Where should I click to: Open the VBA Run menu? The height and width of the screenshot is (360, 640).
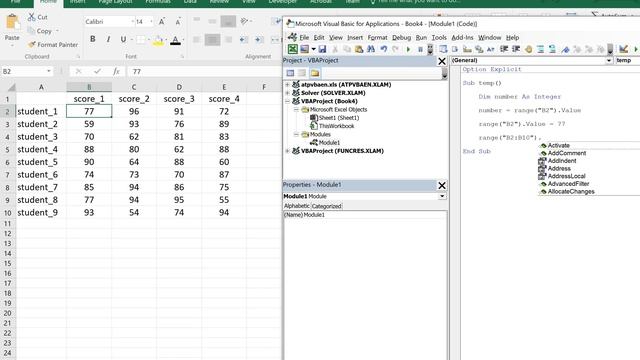pyautogui.click(x=421, y=38)
